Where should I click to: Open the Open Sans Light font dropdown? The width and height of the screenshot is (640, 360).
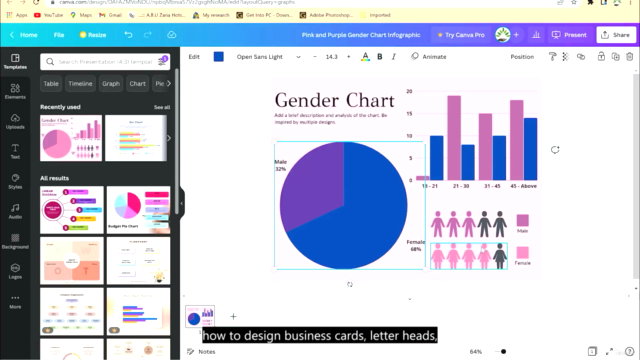click(x=269, y=57)
